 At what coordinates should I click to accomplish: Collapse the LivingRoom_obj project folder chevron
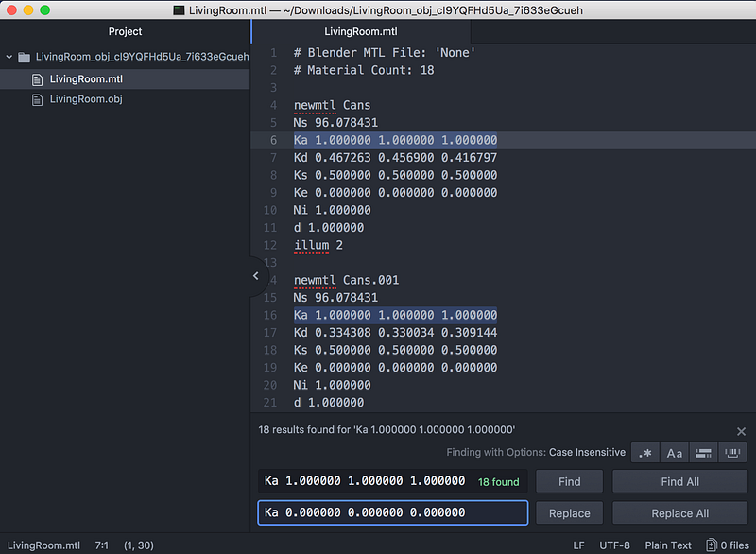click(9, 57)
